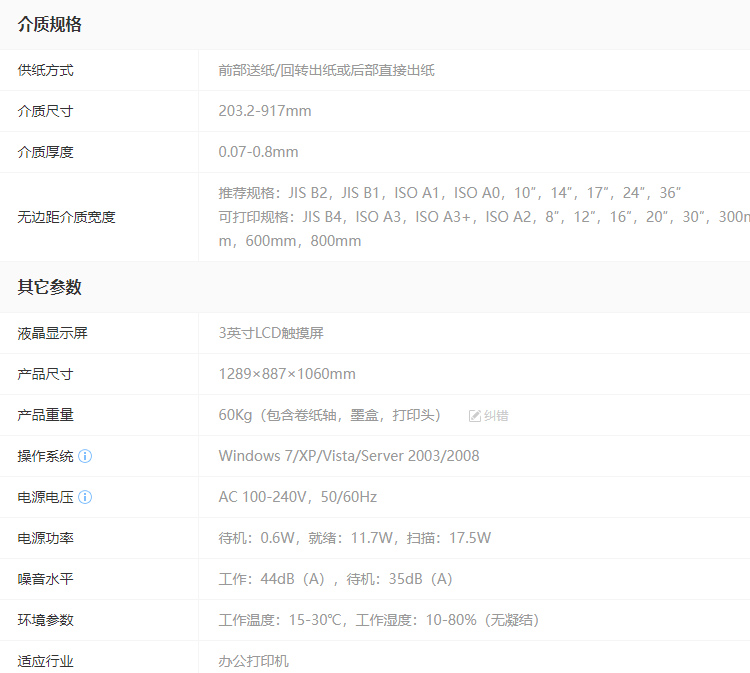
Task: Click the info icon beside 操作系统
Action: point(85,456)
